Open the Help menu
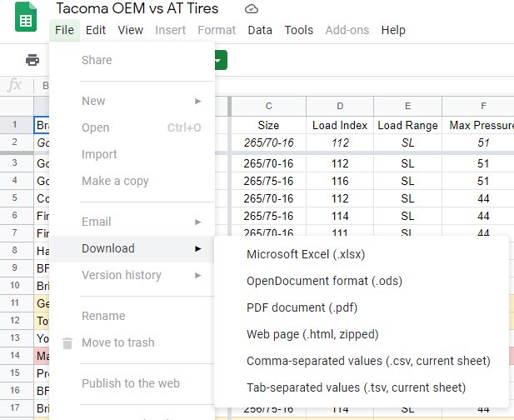The image size is (514, 420). pyautogui.click(x=393, y=30)
